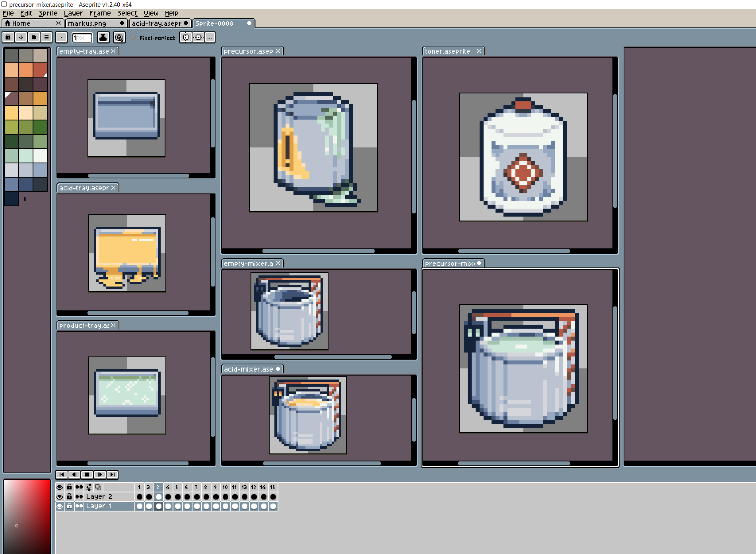Open the Layer menu

(x=73, y=13)
